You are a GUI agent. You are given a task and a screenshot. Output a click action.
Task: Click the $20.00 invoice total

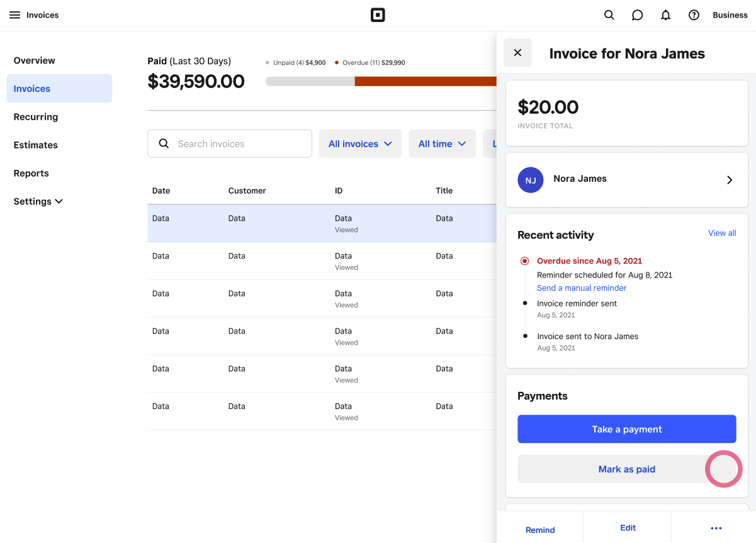click(548, 107)
